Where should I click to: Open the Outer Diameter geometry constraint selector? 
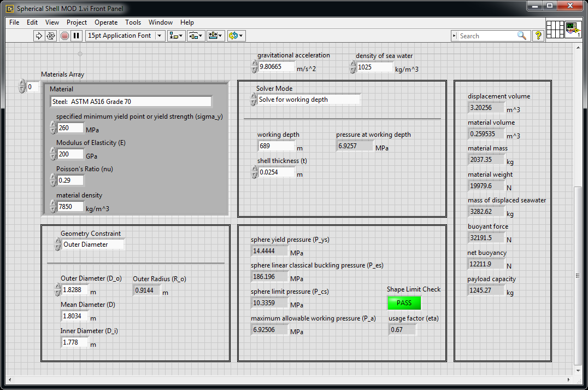[93, 245]
